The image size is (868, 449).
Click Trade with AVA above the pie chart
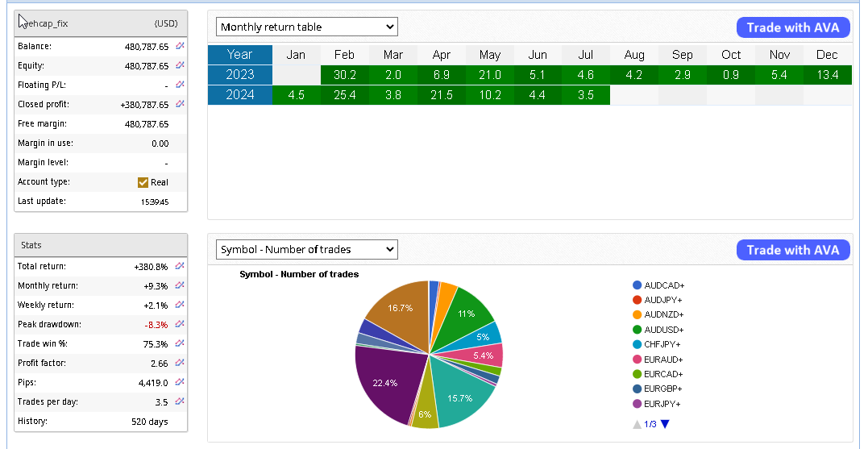point(793,250)
